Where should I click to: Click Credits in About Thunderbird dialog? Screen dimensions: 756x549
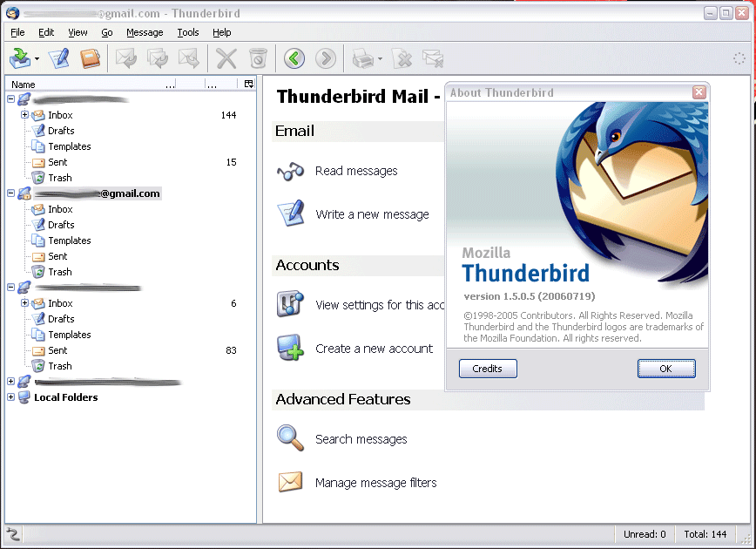click(488, 369)
